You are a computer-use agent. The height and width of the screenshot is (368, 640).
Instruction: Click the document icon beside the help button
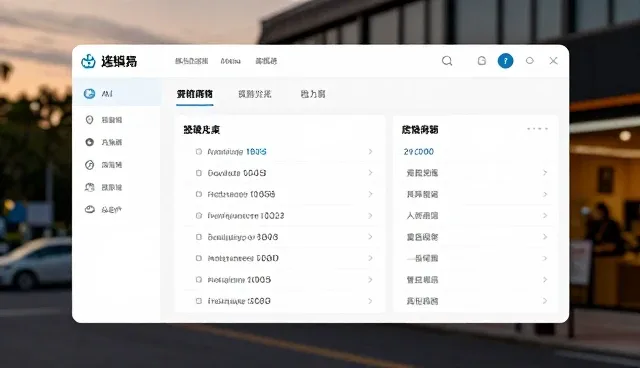coord(482,61)
